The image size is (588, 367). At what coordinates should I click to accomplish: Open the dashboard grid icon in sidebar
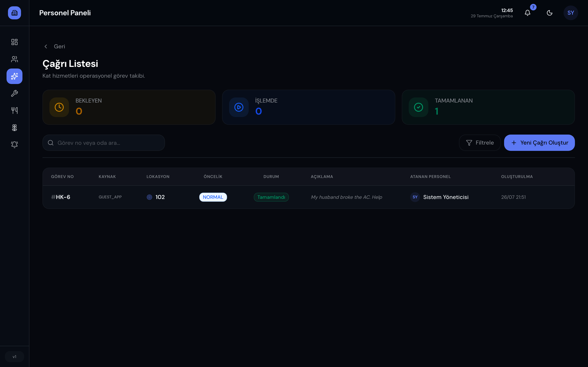14,42
